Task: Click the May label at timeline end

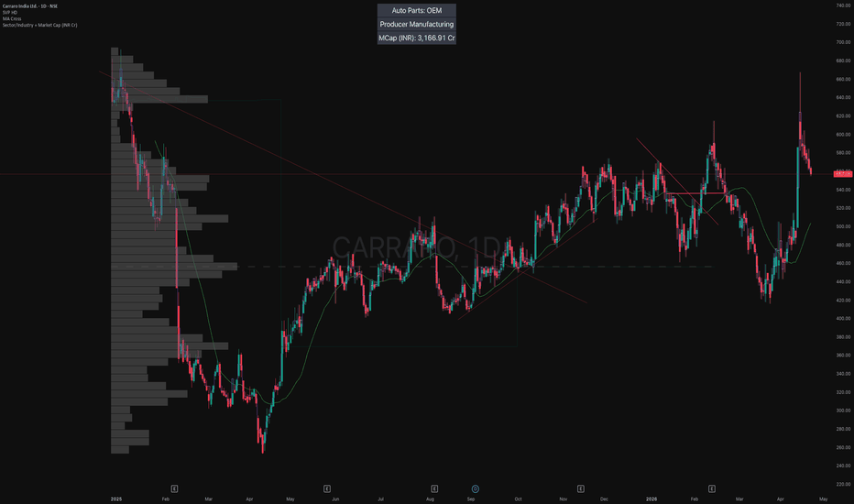Action: pyautogui.click(x=824, y=499)
